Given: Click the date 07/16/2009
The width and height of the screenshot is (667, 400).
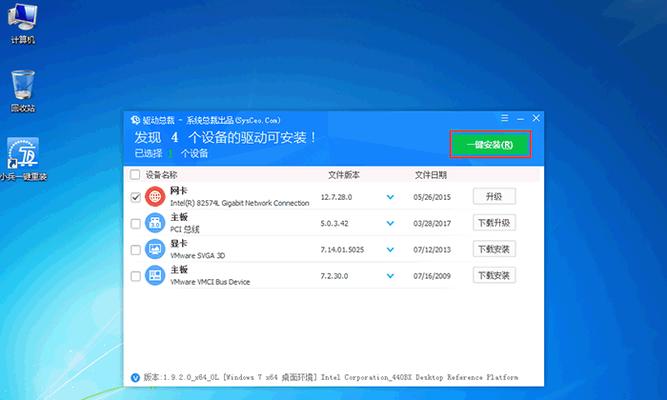Looking at the screenshot, I should coord(432,276).
